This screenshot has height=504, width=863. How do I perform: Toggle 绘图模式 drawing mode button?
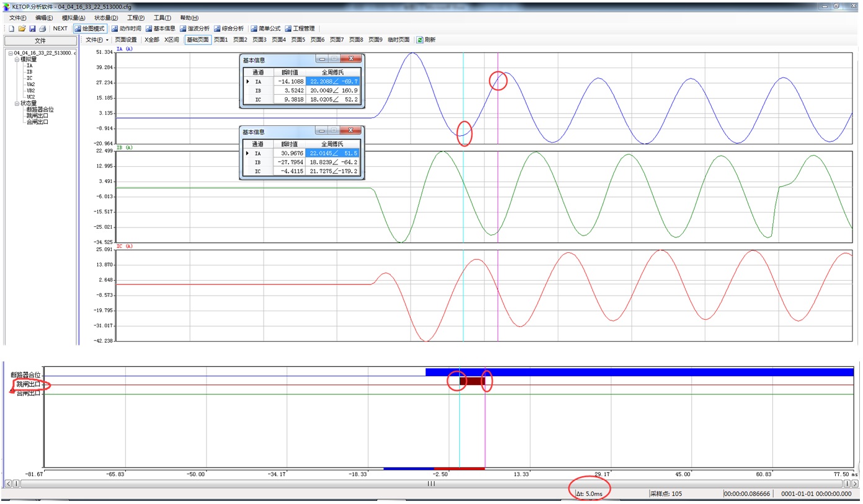tap(90, 29)
